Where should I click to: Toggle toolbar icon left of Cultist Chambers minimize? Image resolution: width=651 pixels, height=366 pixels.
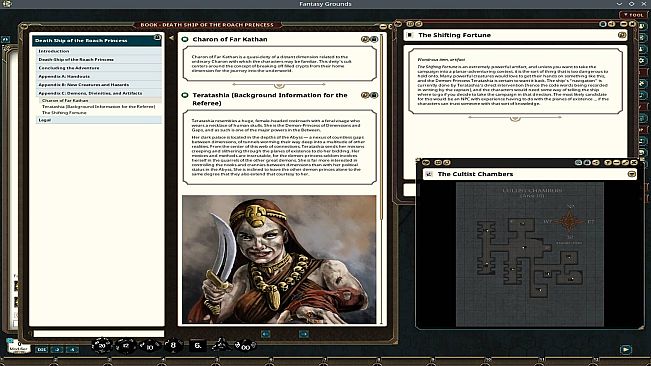coord(608,162)
